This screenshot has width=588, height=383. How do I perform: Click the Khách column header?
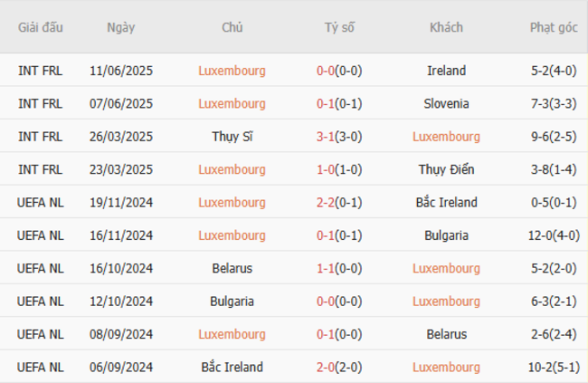click(446, 27)
